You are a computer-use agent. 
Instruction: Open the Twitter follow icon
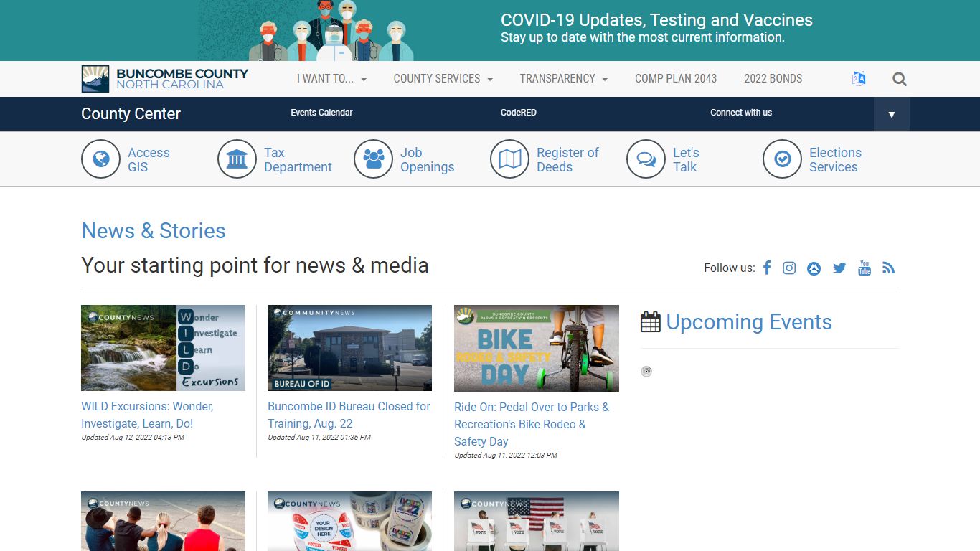point(839,268)
